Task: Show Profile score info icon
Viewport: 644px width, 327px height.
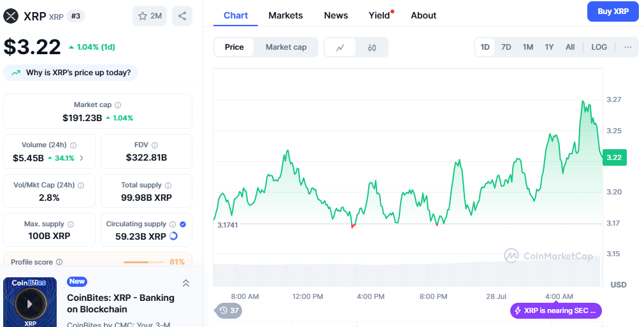Action: (x=59, y=262)
